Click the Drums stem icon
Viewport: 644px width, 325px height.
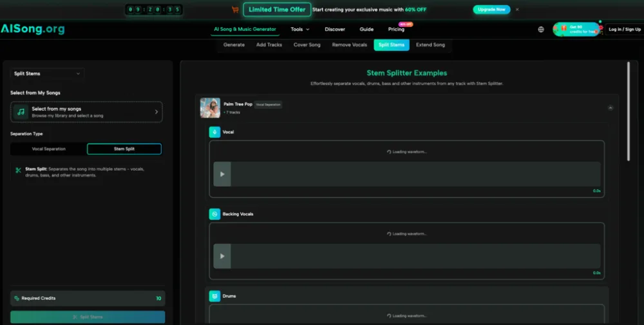tap(214, 296)
